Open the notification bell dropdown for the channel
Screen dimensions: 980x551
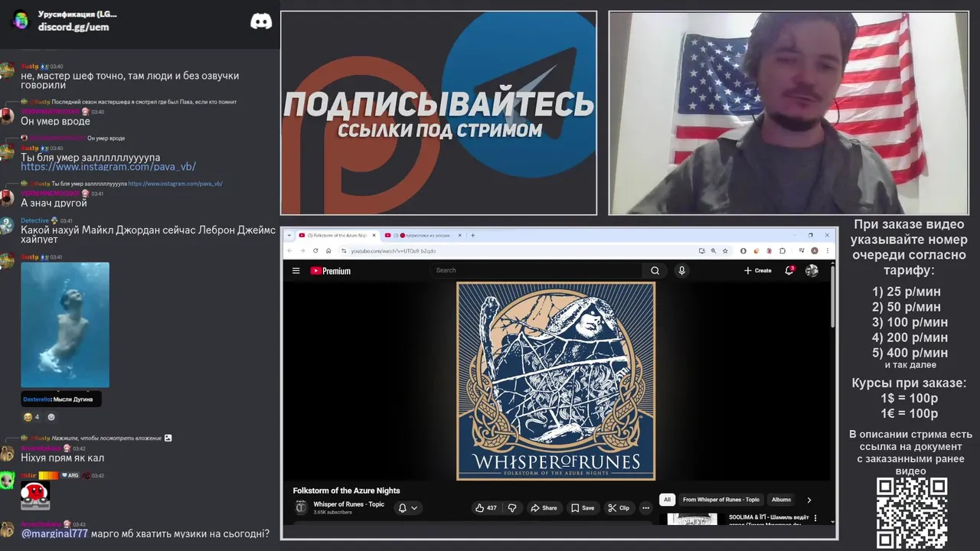[x=408, y=508]
